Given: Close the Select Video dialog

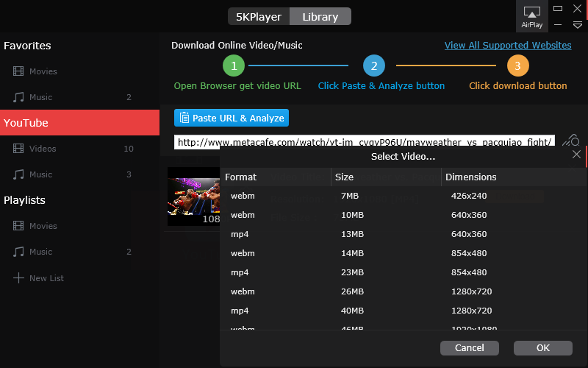Looking at the screenshot, I should (x=576, y=155).
